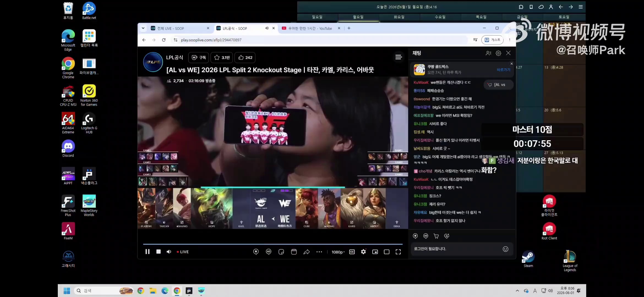Reload the SOOP page
Viewport: 644px width, 297px height.
point(164,40)
